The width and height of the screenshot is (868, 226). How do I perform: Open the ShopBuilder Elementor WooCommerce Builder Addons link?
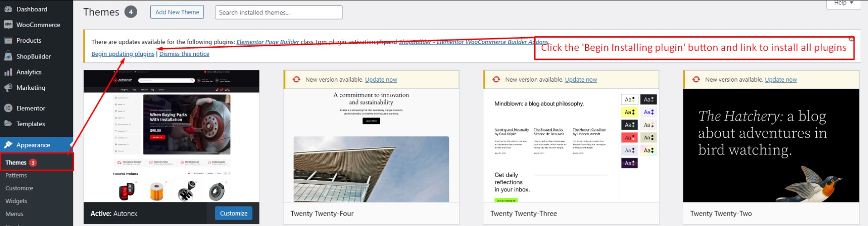point(474,42)
